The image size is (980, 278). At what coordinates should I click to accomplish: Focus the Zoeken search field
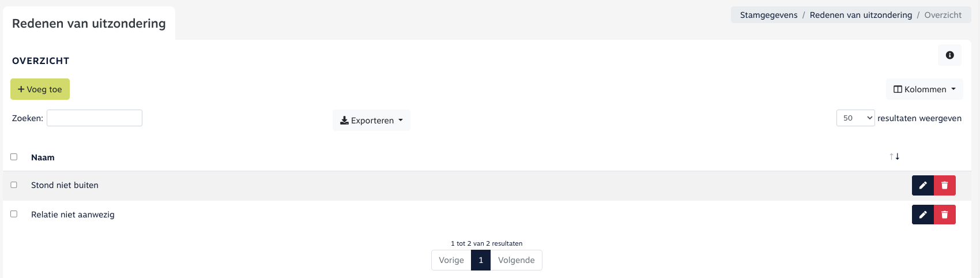coord(95,118)
